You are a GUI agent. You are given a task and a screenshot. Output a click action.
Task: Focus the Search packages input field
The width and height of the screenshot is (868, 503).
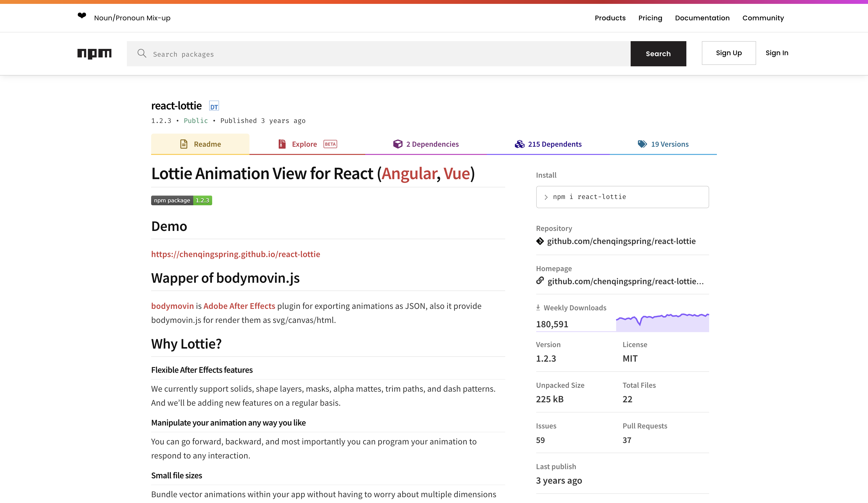point(386,54)
